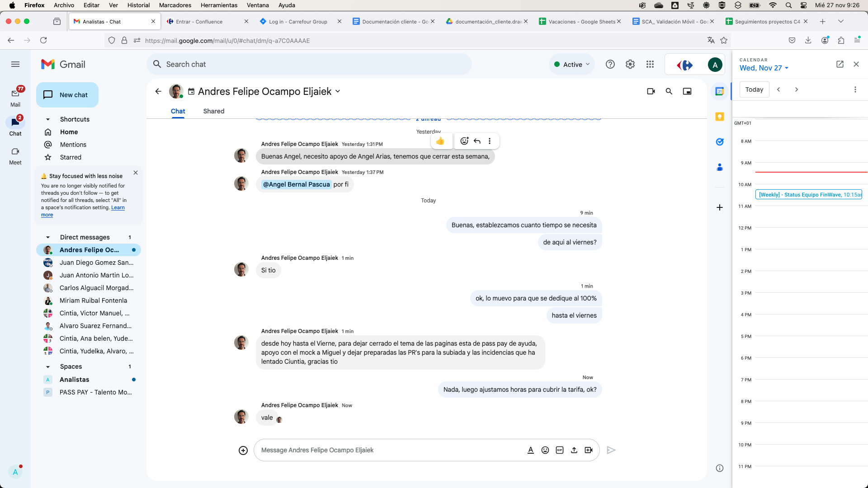Collapse the Spaces section
The height and width of the screenshot is (488, 868).
click(x=48, y=366)
